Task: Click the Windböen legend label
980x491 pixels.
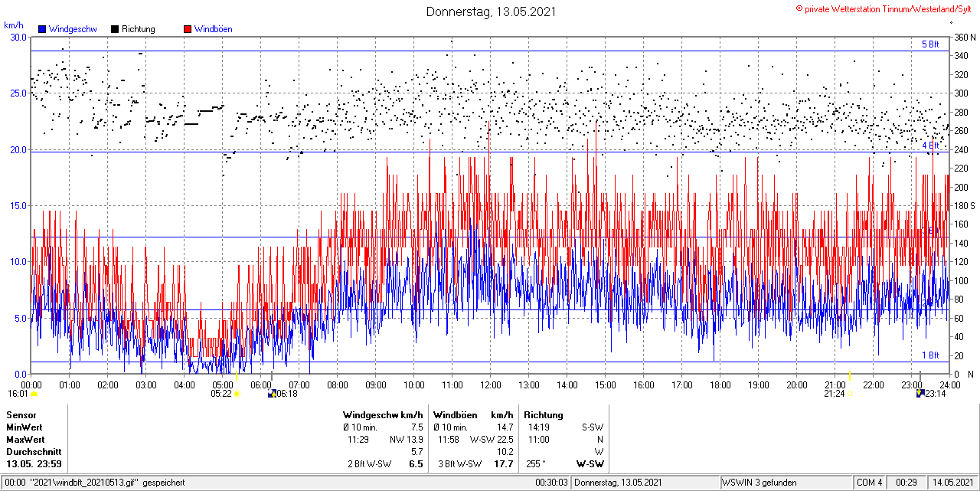Action: pyautogui.click(x=214, y=29)
